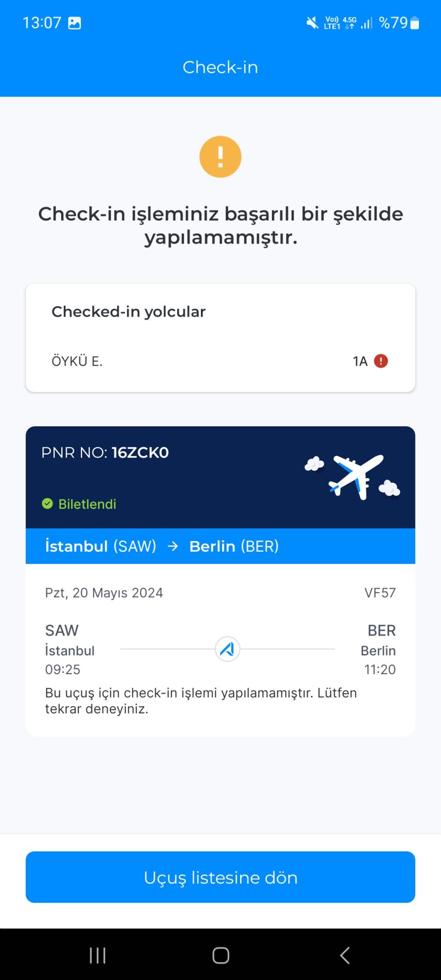The height and width of the screenshot is (980, 441).
Task: Select the Check-in header title
Action: click(x=220, y=67)
